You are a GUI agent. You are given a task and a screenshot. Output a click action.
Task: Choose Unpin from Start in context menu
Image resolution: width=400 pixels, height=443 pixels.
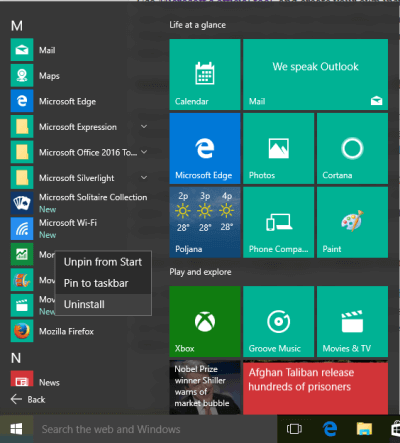coord(103,262)
